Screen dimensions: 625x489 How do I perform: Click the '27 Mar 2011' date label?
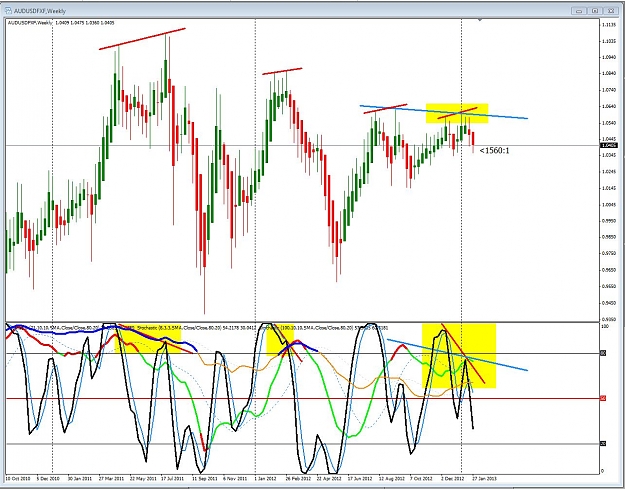tap(111, 478)
